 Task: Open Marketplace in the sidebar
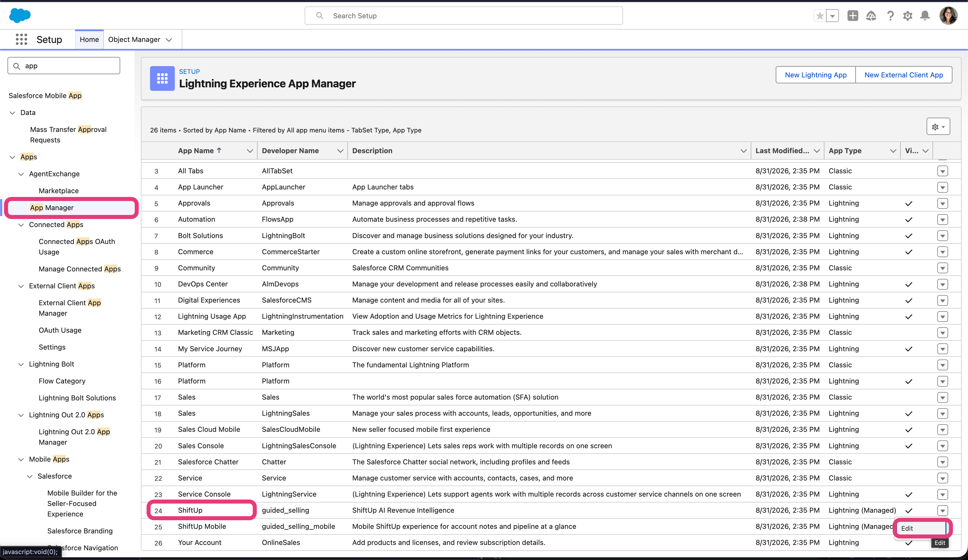(x=59, y=191)
